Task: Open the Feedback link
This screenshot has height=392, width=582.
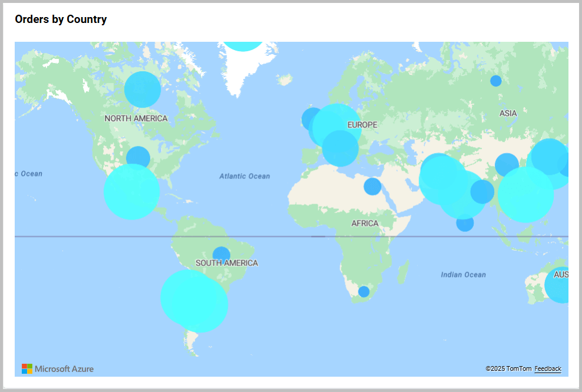Action: click(x=547, y=369)
